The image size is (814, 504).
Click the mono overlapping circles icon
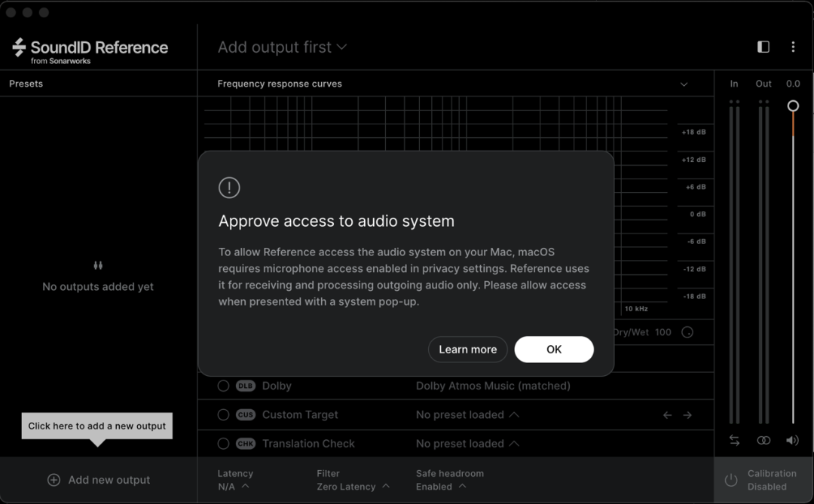coord(764,441)
